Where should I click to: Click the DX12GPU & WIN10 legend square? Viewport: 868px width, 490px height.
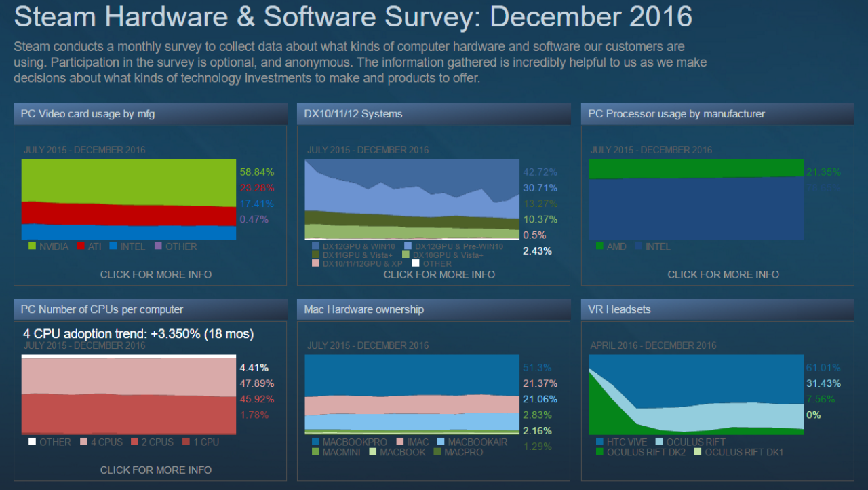[x=315, y=246]
